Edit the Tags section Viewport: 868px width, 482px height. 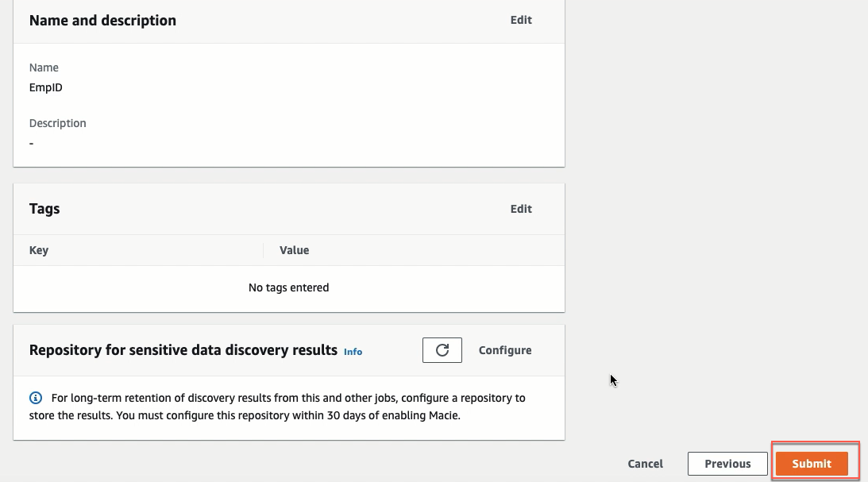[x=521, y=209]
